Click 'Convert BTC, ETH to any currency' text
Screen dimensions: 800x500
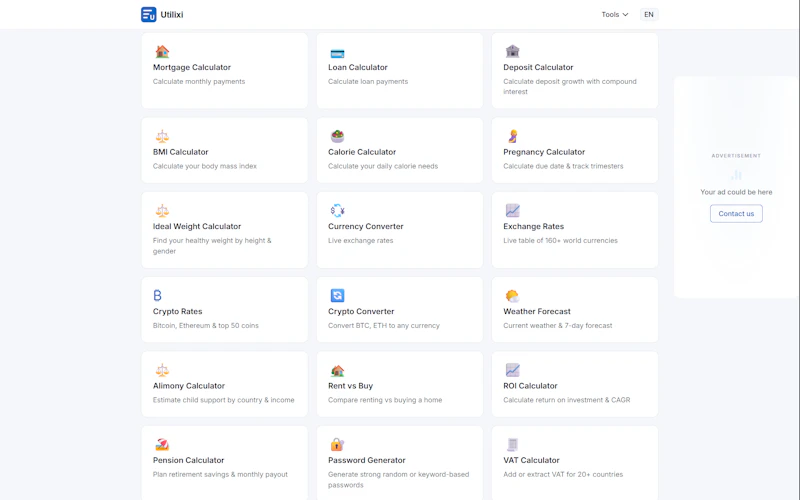384,326
